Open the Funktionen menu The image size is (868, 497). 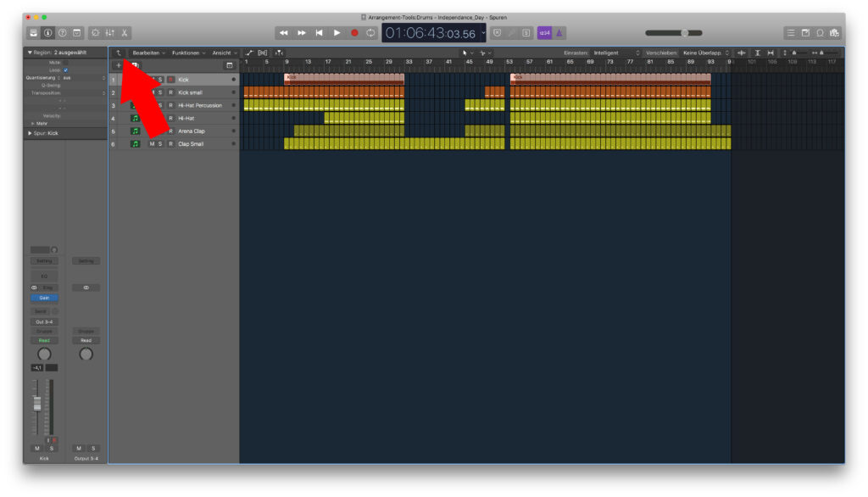[x=188, y=53]
